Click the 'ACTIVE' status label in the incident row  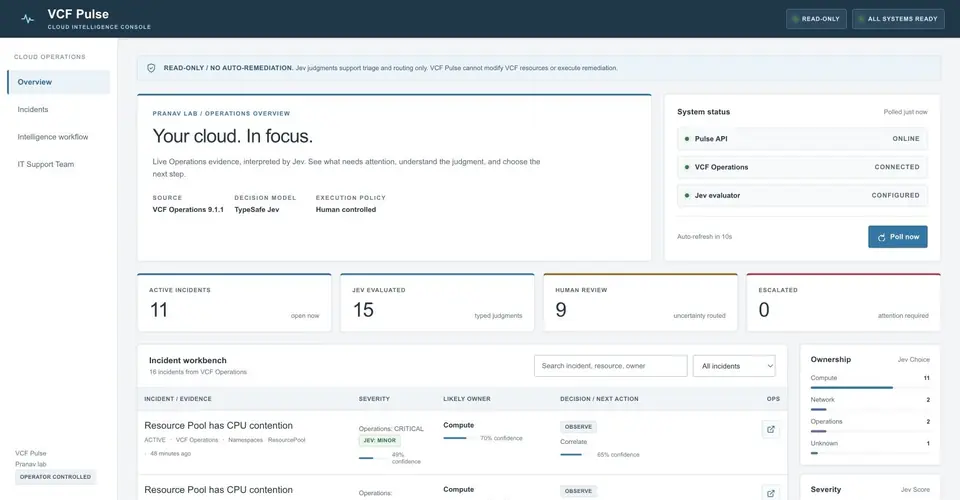(x=155, y=440)
